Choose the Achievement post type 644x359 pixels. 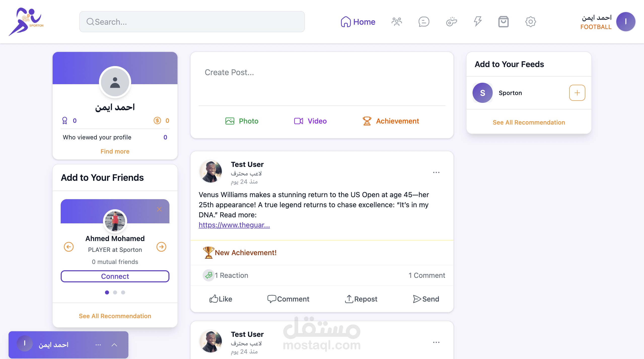click(x=390, y=121)
